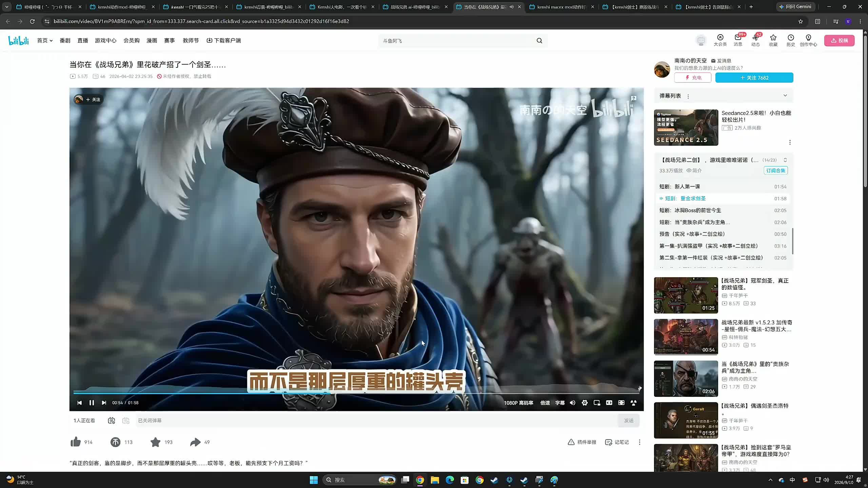The width and height of the screenshot is (868, 488).
Task: Switch to kenshi macex mod tab
Action: (561, 7)
